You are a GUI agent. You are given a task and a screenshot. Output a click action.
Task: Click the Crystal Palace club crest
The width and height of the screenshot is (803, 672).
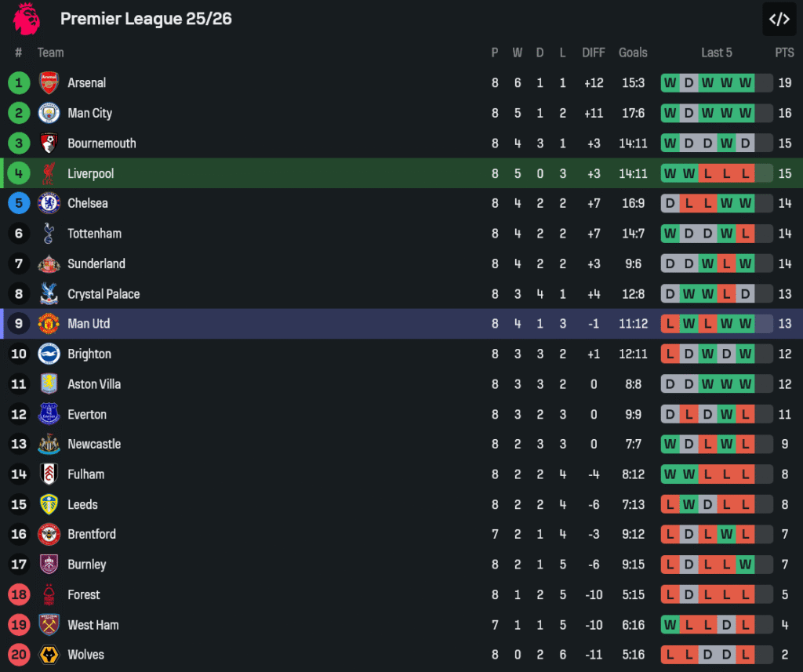coord(49,294)
